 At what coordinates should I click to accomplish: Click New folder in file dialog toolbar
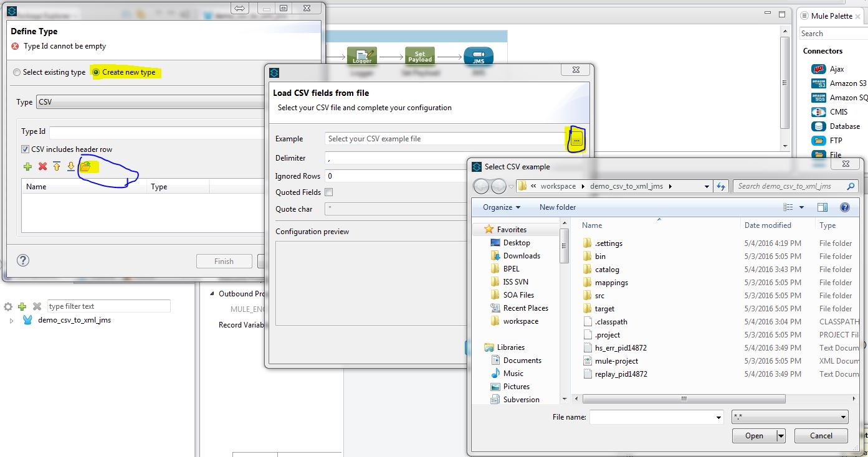558,207
